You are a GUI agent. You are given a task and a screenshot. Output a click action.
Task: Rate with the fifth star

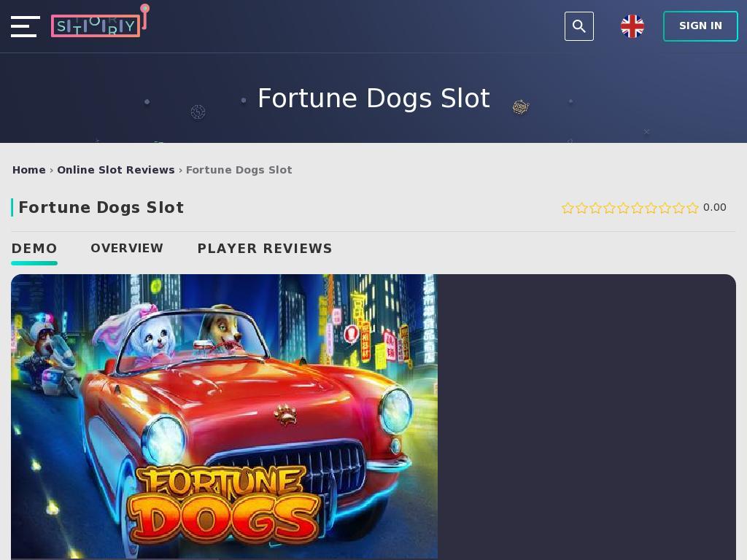pyautogui.click(x=623, y=208)
